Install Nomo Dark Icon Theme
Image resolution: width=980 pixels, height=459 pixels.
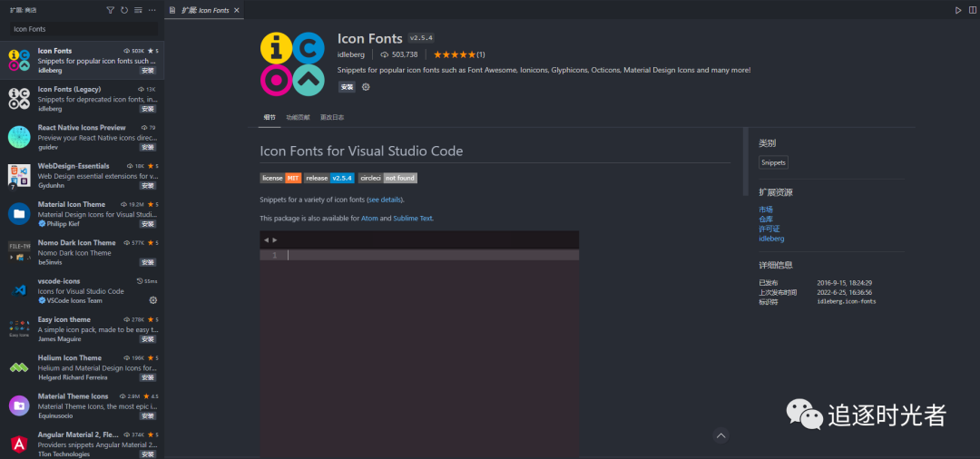[x=148, y=262]
